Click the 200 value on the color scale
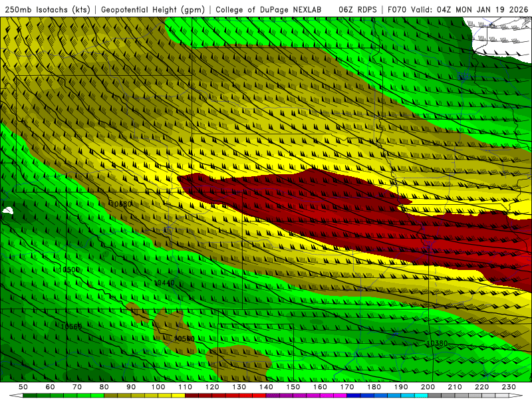The height and width of the screenshot is (399, 532). pos(428,387)
